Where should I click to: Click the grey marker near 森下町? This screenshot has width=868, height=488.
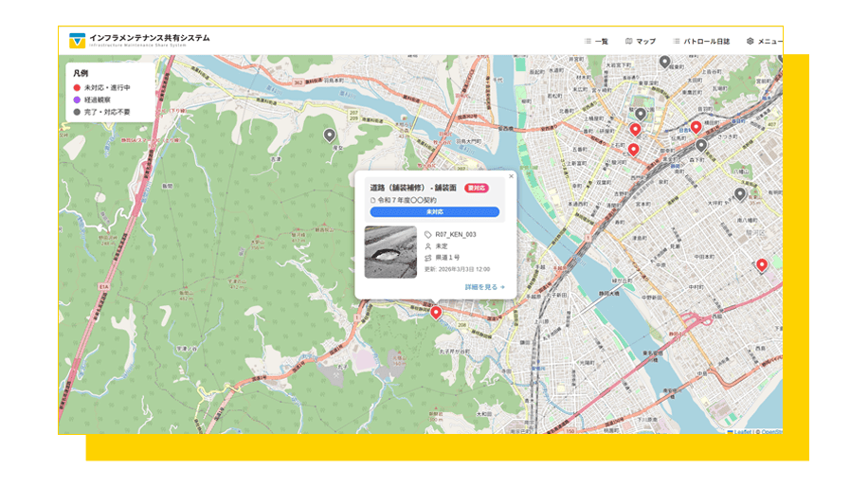tap(701, 146)
